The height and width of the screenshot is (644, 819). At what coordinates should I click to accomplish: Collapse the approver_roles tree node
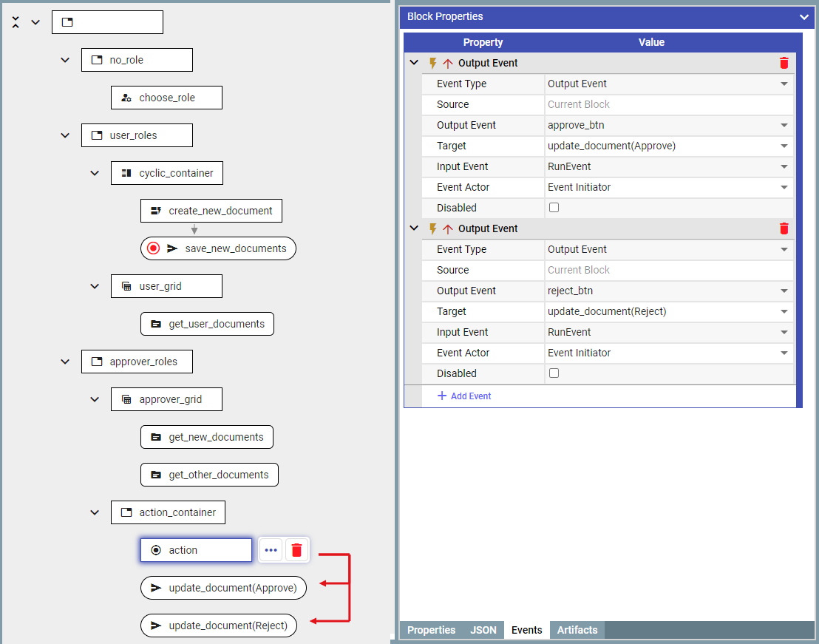click(x=65, y=362)
